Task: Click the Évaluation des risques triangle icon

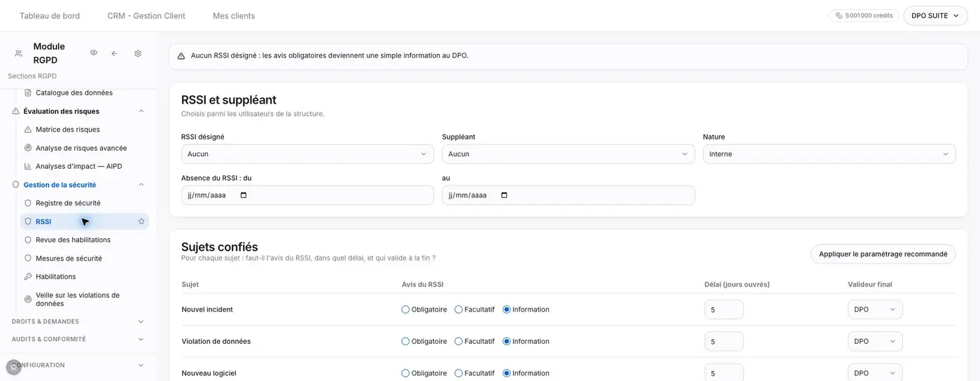Action: tap(16, 111)
